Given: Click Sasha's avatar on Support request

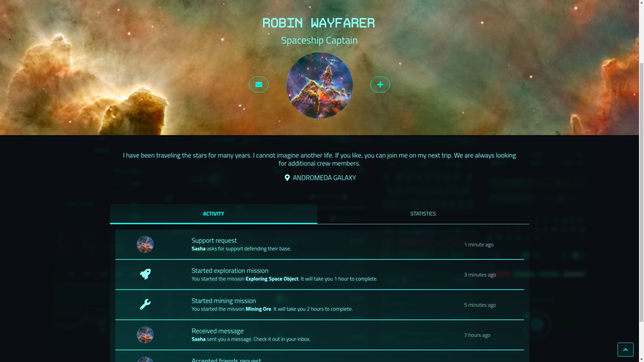Looking at the screenshot, I should pos(145,244).
